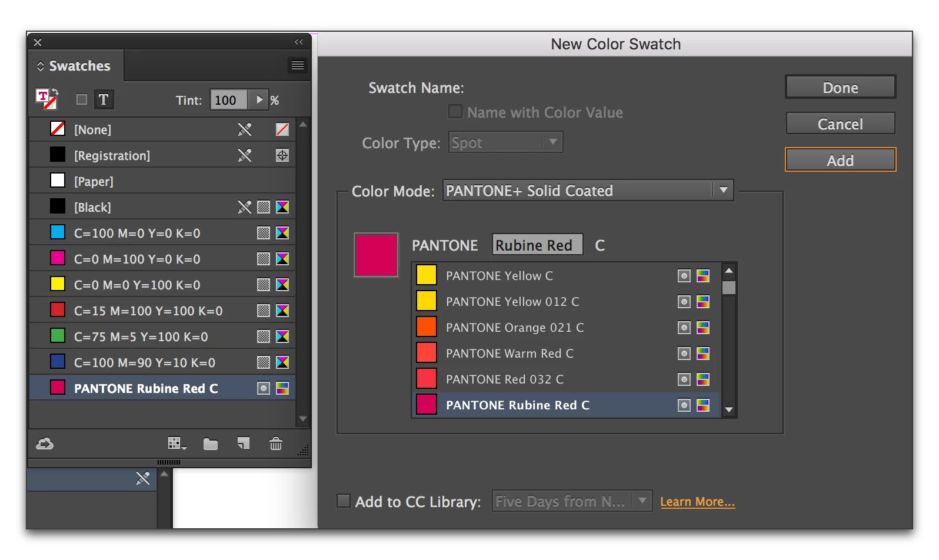
Task: Select swatch C=0 M=100 Y=0 K=0
Action: point(162,259)
